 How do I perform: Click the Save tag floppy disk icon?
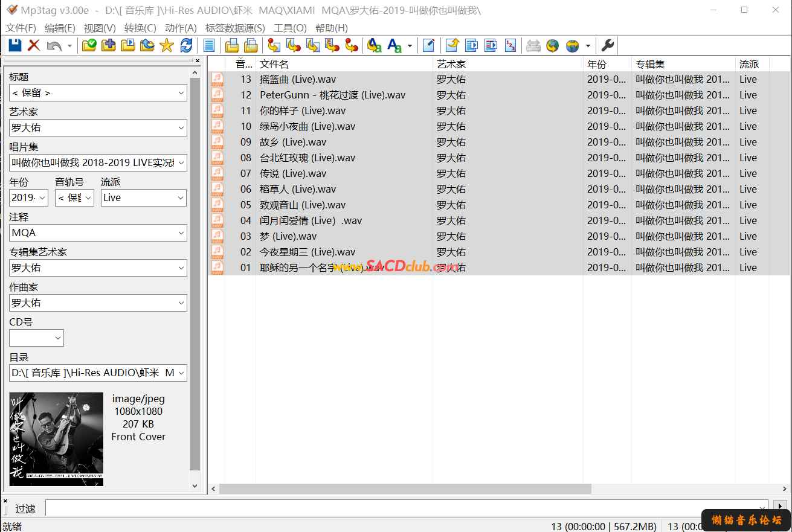pos(14,45)
